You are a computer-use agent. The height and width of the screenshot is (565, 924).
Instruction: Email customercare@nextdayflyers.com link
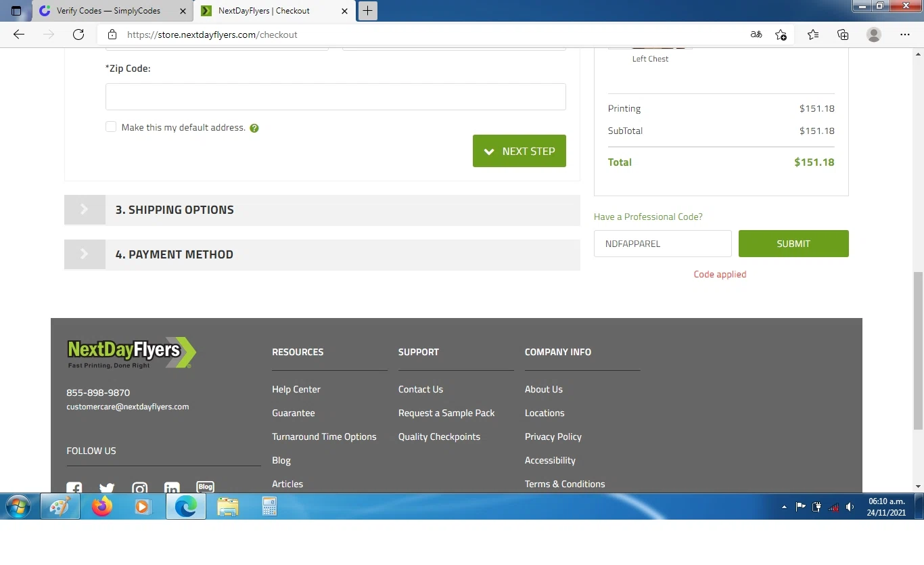[128, 407]
